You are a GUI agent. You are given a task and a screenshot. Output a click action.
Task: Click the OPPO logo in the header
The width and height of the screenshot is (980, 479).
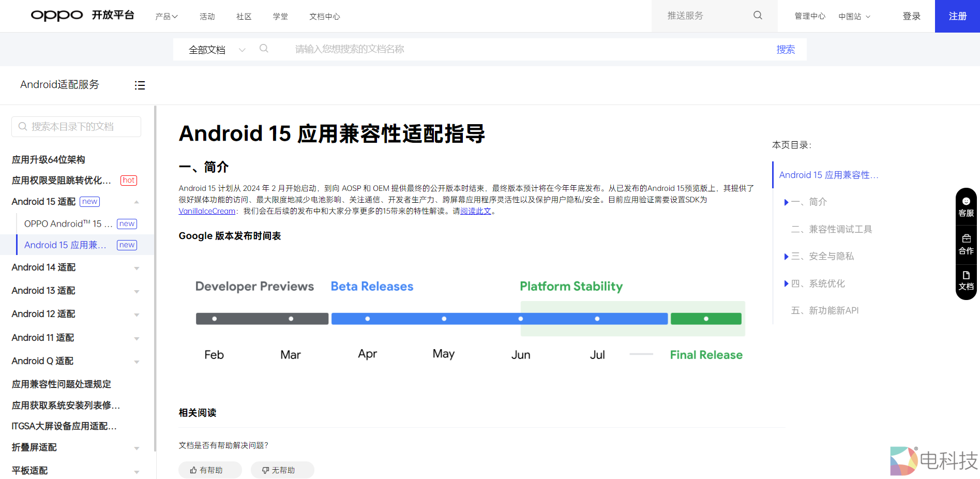pos(57,16)
